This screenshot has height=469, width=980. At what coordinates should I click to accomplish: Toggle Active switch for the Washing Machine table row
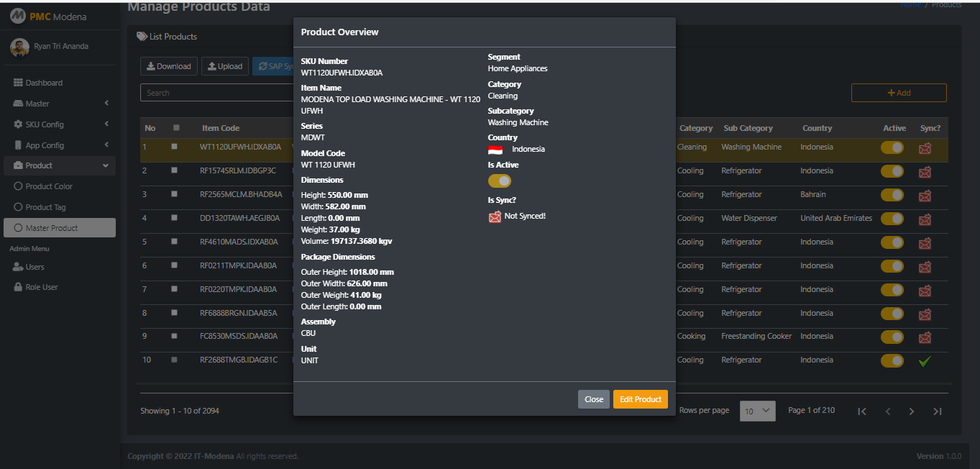[x=892, y=147]
